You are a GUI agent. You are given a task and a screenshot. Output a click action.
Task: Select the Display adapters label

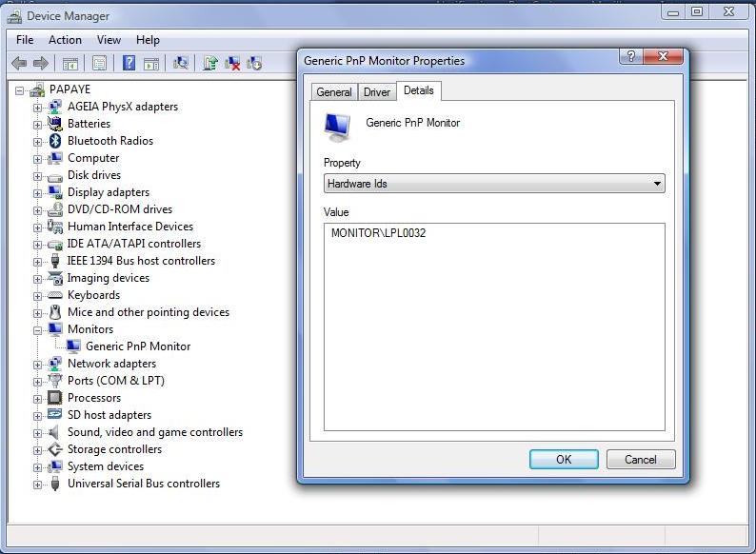click(x=109, y=192)
